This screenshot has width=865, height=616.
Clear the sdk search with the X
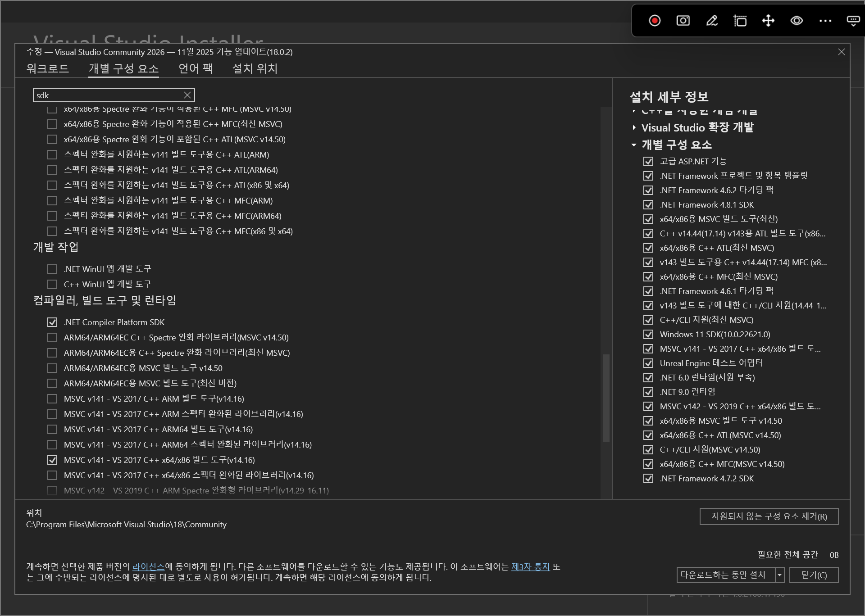tap(187, 95)
